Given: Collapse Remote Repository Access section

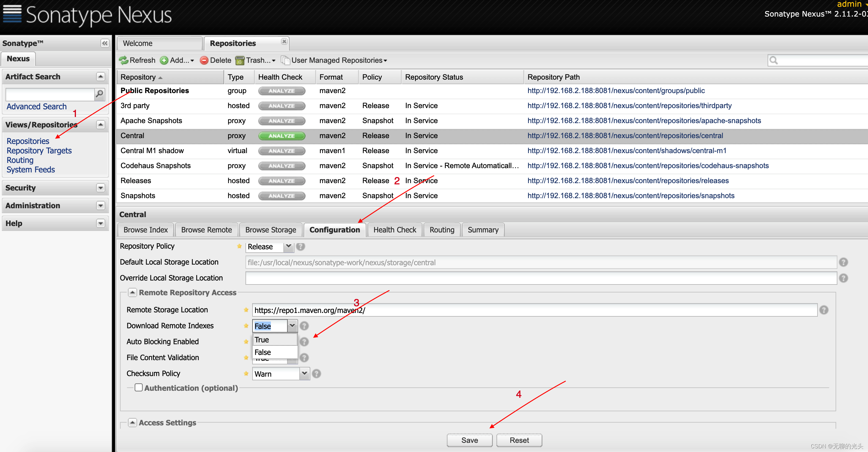Looking at the screenshot, I should point(133,292).
